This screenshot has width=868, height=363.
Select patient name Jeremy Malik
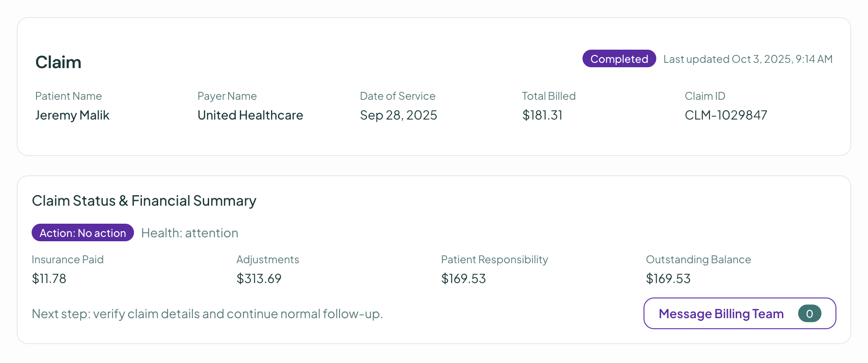(x=72, y=115)
